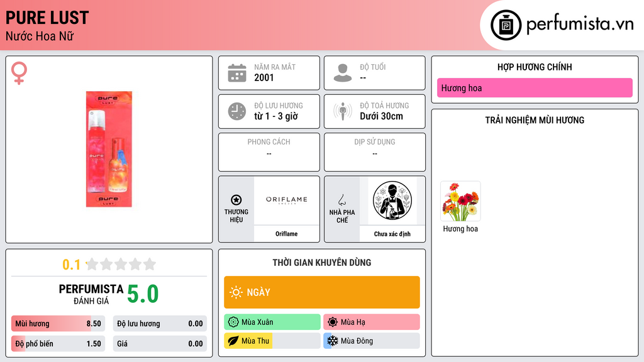Click the nose icon above Nhà pha chế
Viewport: 644px width, 362px height.
tap(341, 200)
